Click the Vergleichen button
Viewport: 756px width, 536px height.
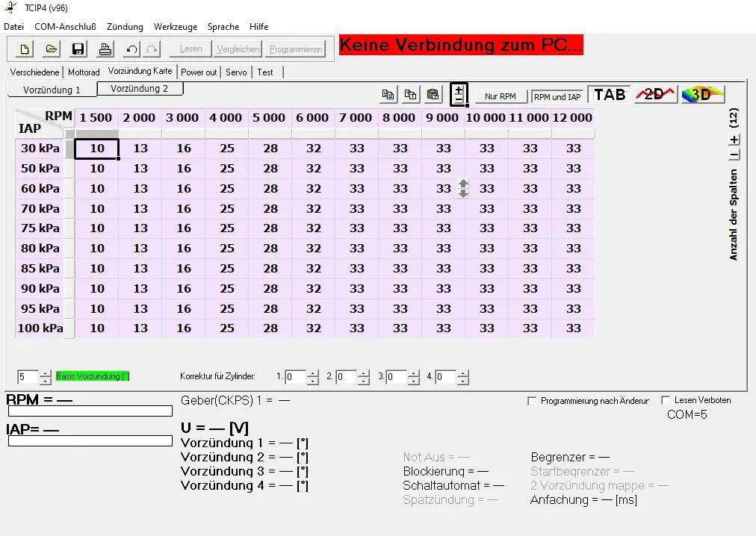pos(238,49)
